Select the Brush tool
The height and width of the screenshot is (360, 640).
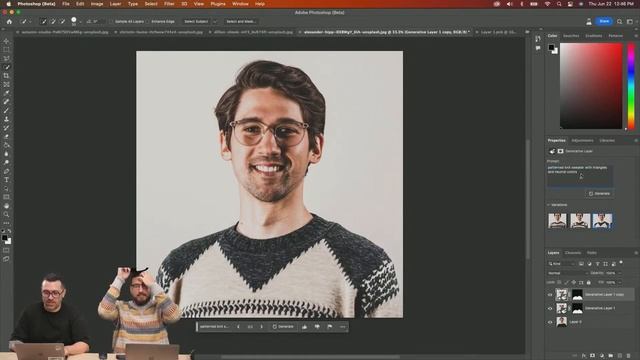tap(6, 111)
